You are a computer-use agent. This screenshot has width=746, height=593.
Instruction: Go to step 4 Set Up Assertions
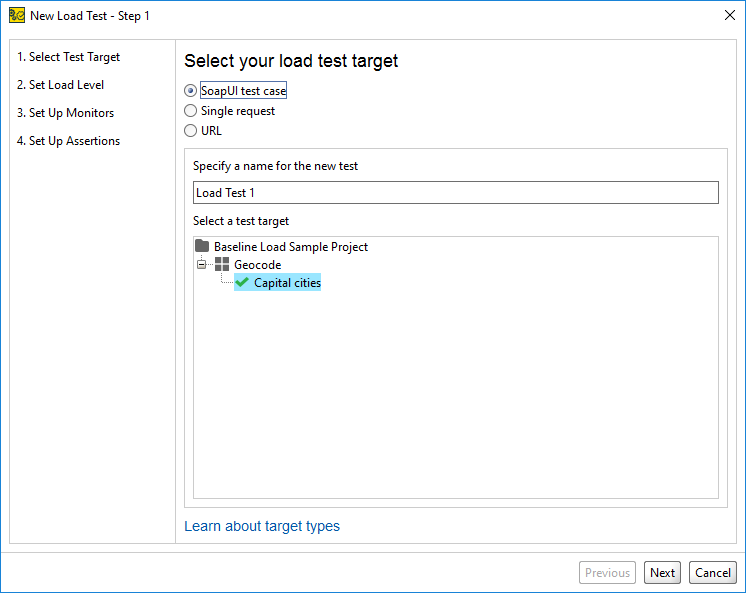pos(69,141)
